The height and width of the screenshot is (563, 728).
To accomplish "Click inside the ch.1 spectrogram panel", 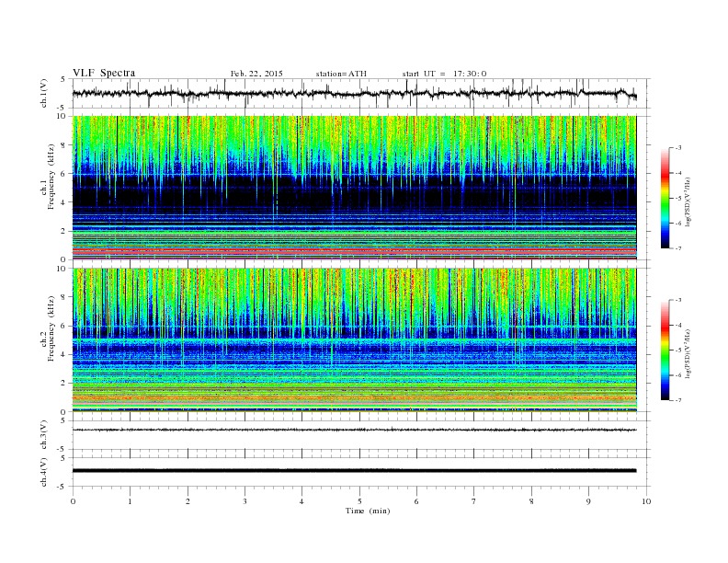I will tap(354, 188).
